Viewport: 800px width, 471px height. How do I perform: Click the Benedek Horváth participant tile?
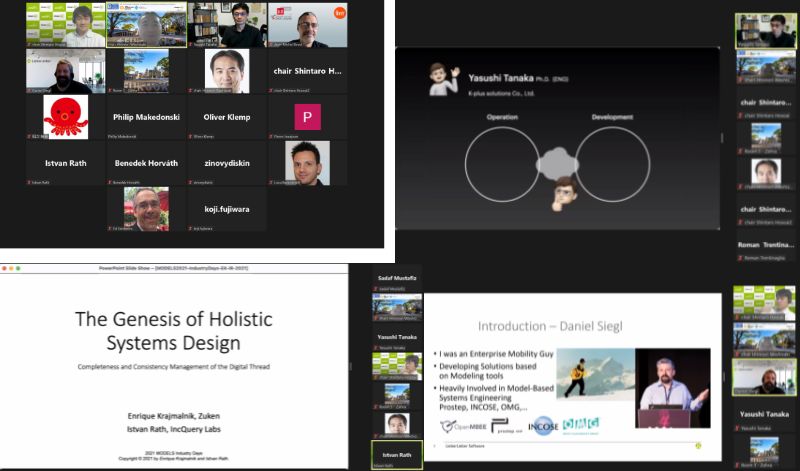[146, 163]
